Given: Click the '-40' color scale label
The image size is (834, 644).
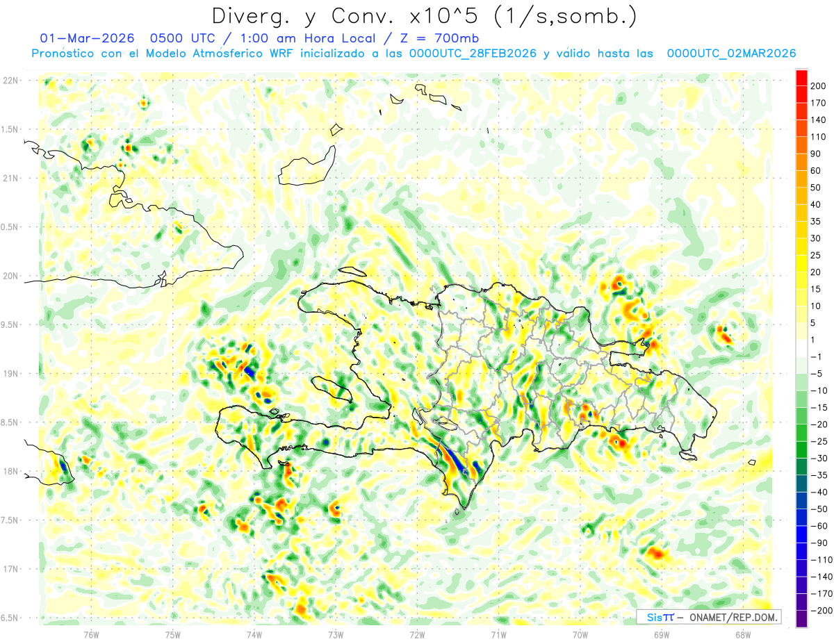Looking at the screenshot, I should pos(819,492).
